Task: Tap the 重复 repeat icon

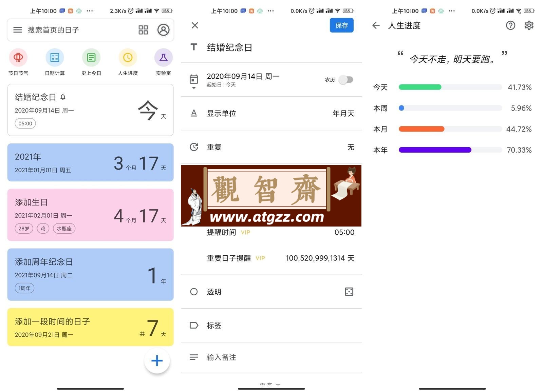Action: 194,147
